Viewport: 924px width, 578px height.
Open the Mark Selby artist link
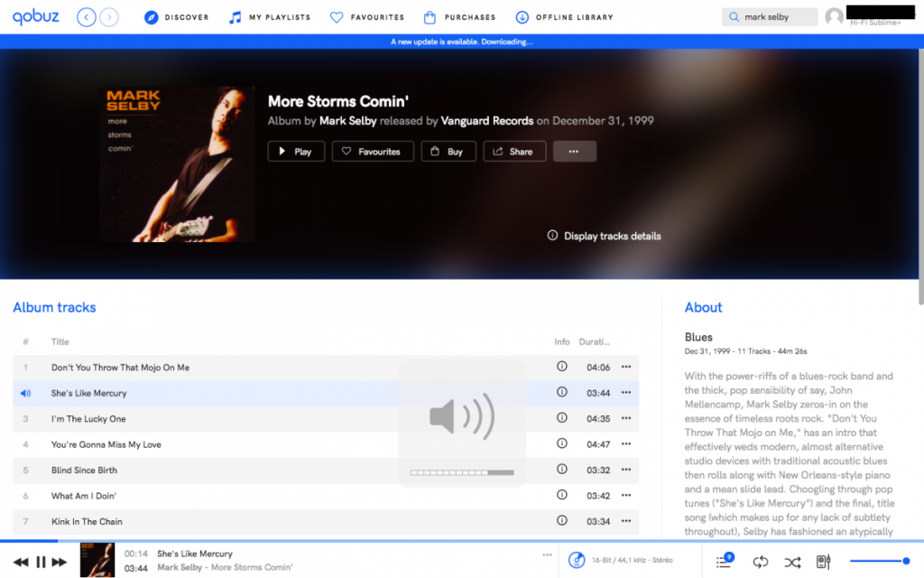tap(347, 121)
